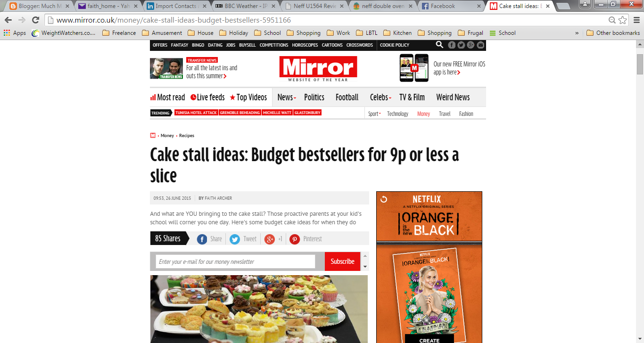
Task: Replay the Netflix ad using circular arrow
Action: click(x=384, y=199)
